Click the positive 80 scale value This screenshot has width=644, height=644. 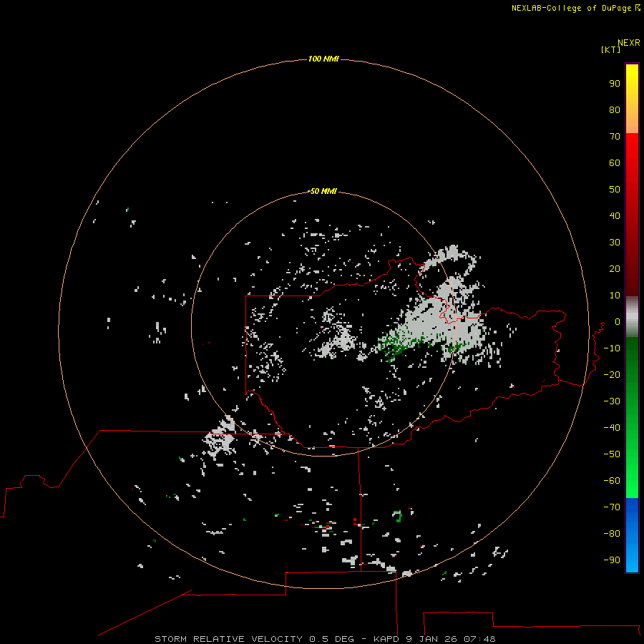[615, 109]
